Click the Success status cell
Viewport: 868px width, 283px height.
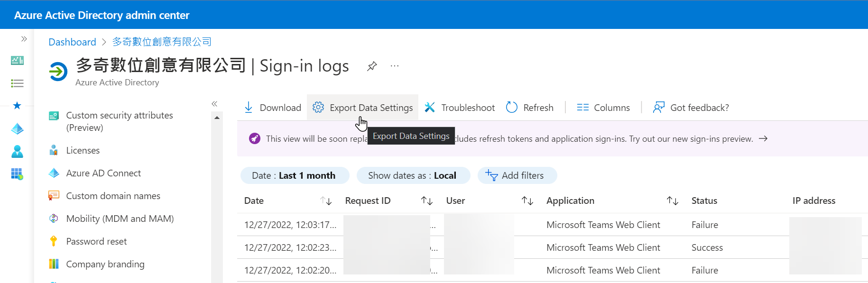coord(707,247)
